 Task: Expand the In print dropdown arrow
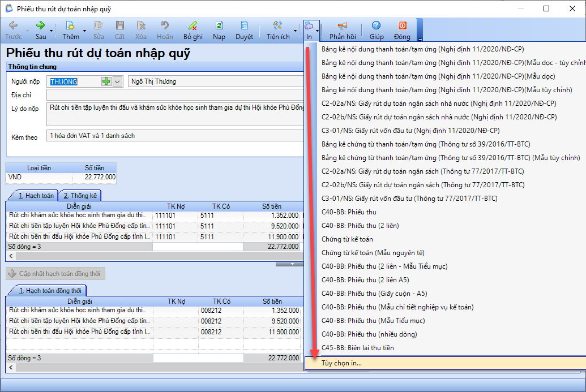pyautogui.click(x=318, y=31)
